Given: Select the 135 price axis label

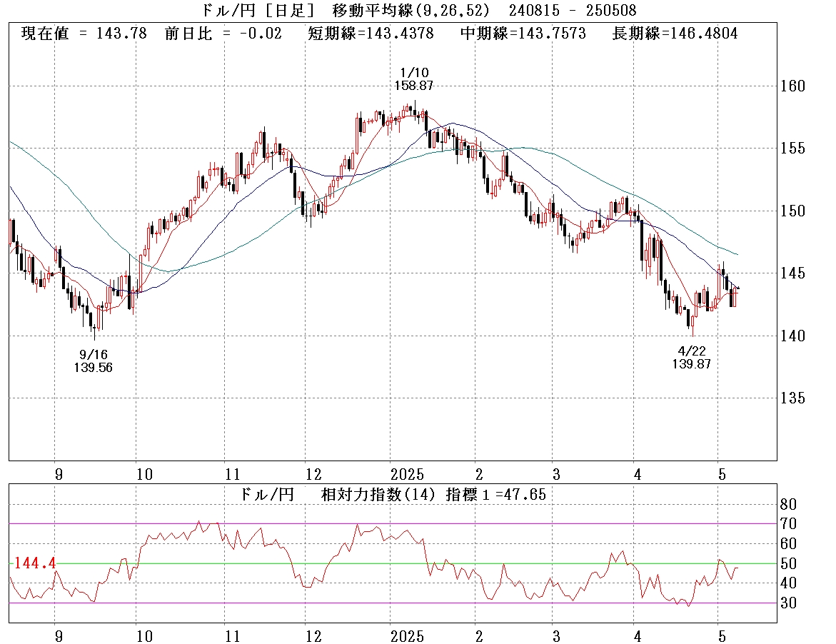Looking at the screenshot, I should click(792, 398).
